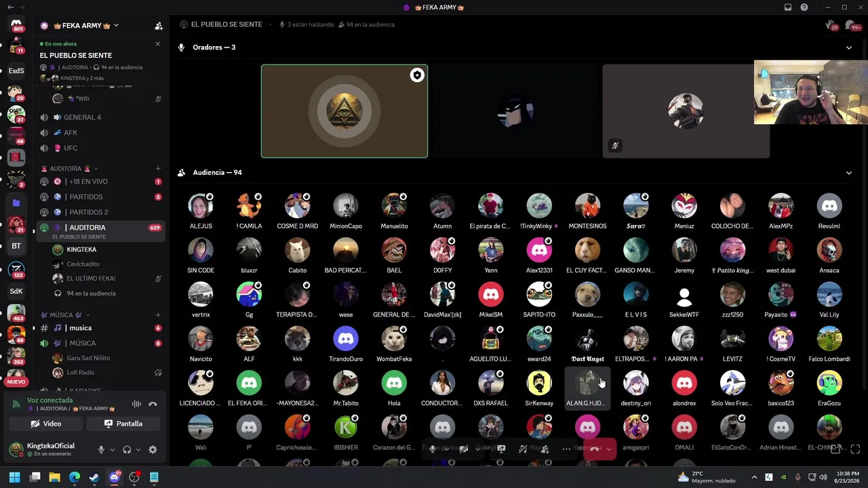This screenshot has height=488, width=868.
Task: Open the chevron next to the red disconnect button
Action: point(609,448)
